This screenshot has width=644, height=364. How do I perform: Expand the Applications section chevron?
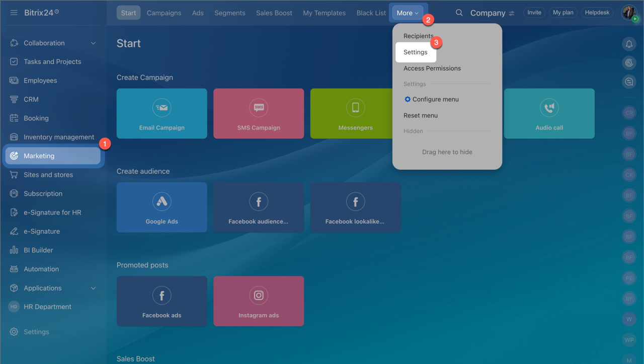coord(93,288)
